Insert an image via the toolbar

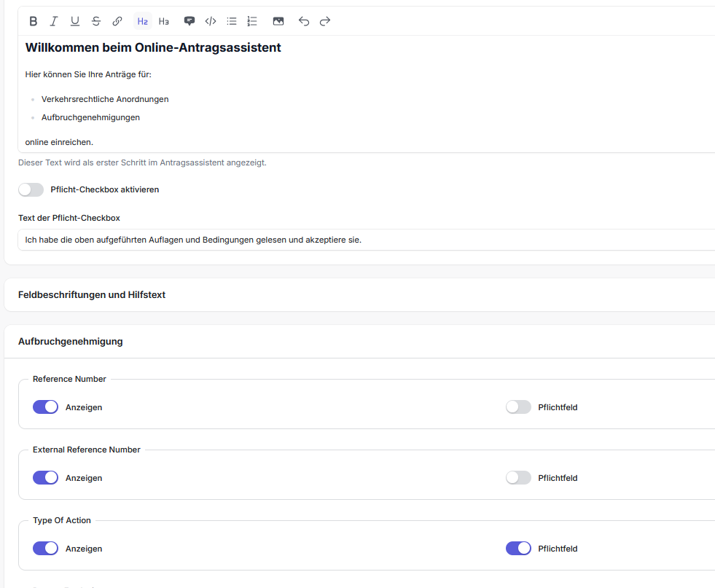click(x=278, y=21)
